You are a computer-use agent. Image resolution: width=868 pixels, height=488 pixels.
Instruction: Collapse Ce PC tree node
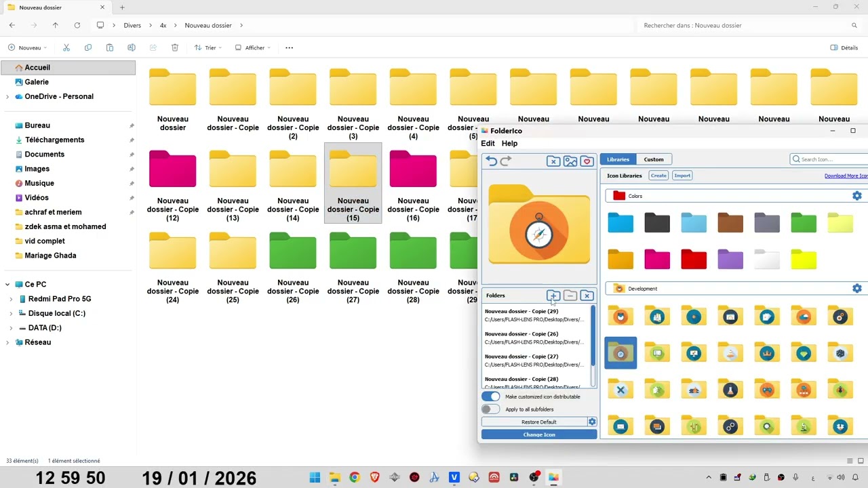coord(7,285)
